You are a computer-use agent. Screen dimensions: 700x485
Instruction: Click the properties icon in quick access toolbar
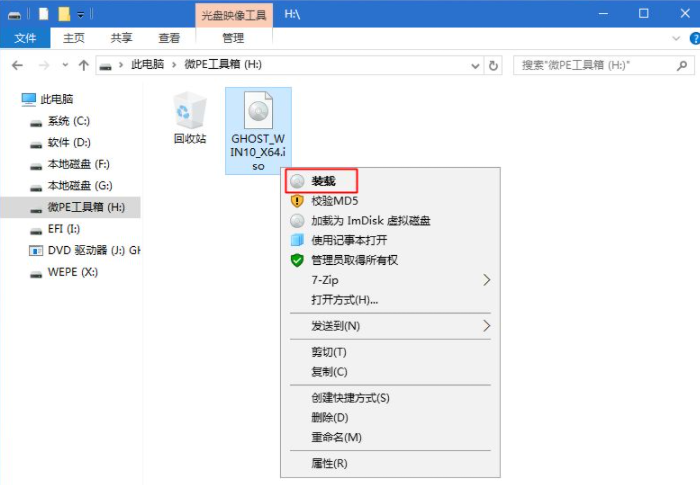(x=43, y=14)
